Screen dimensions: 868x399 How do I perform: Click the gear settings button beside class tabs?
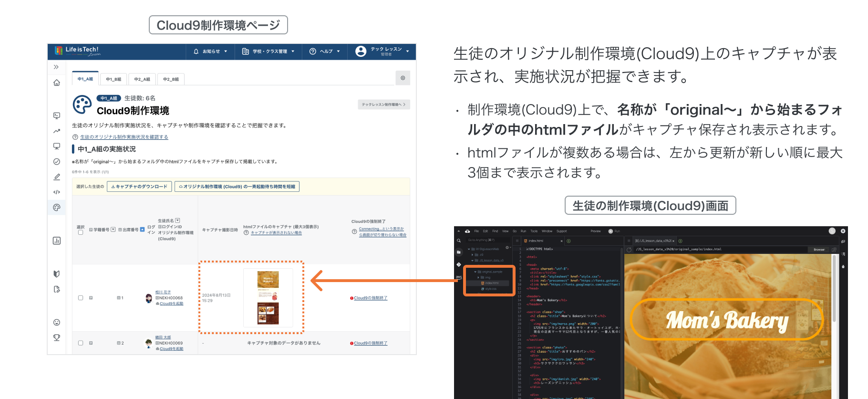[403, 78]
